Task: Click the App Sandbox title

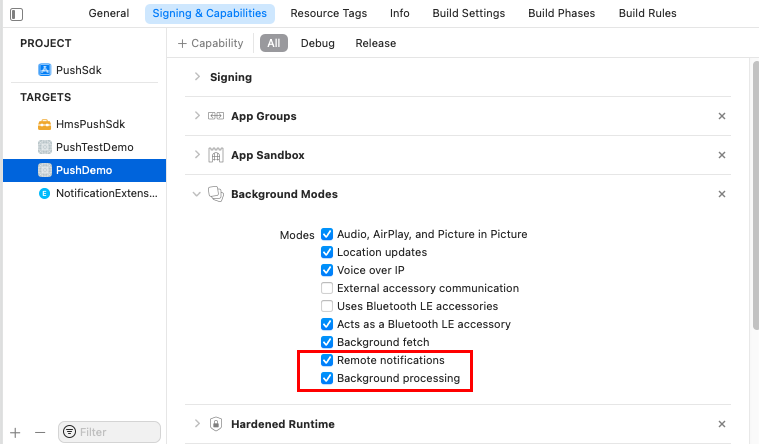Action: click(268, 155)
